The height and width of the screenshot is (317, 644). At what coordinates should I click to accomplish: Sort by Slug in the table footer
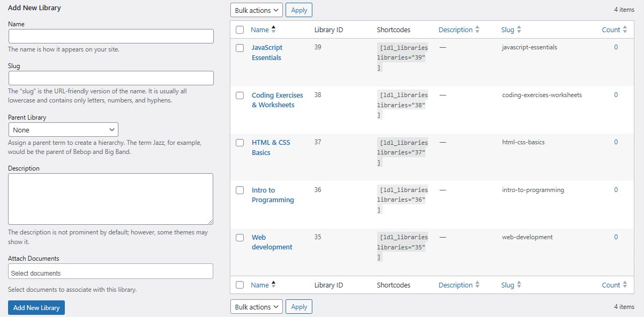(x=511, y=285)
